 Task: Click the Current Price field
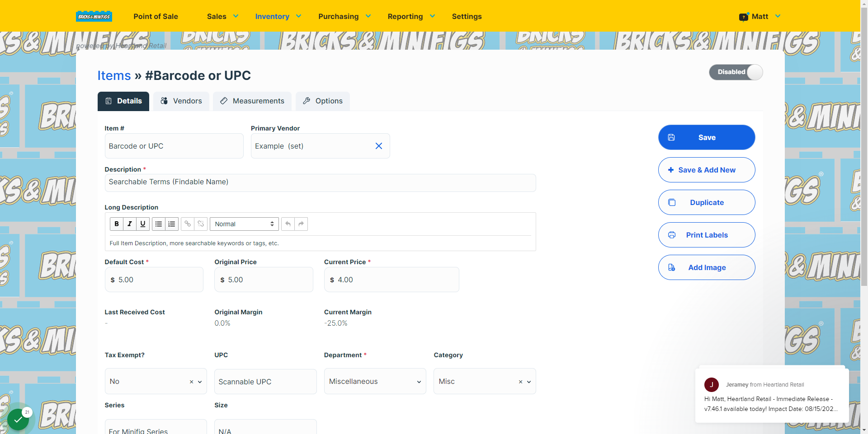[392, 280]
